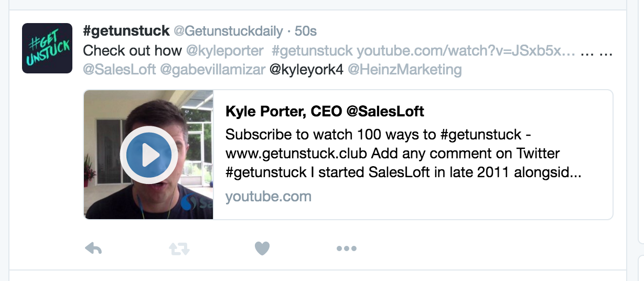Screen dimensions: 644x281
Task: Visit the @Getunstuckdaily handle
Action: point(228,31)
